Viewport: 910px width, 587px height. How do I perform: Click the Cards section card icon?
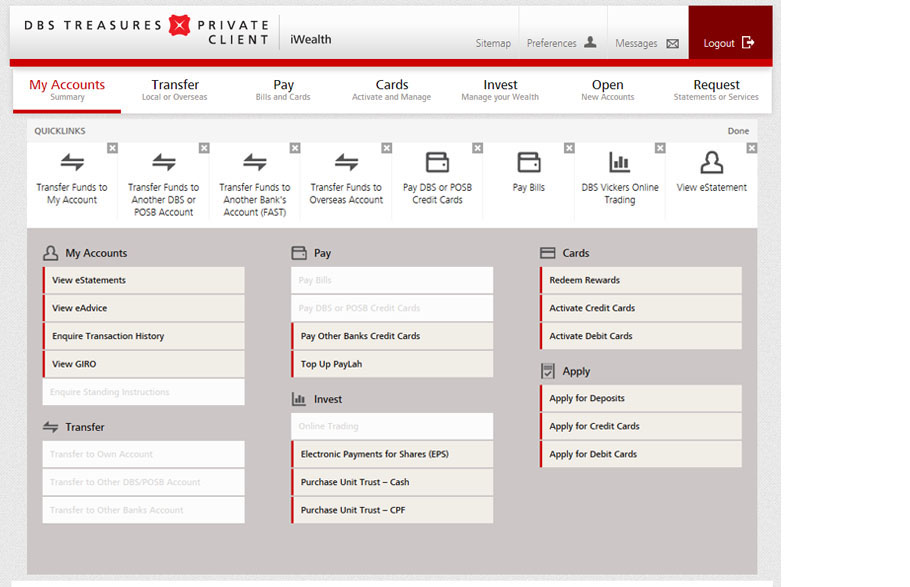pos(547,253)
